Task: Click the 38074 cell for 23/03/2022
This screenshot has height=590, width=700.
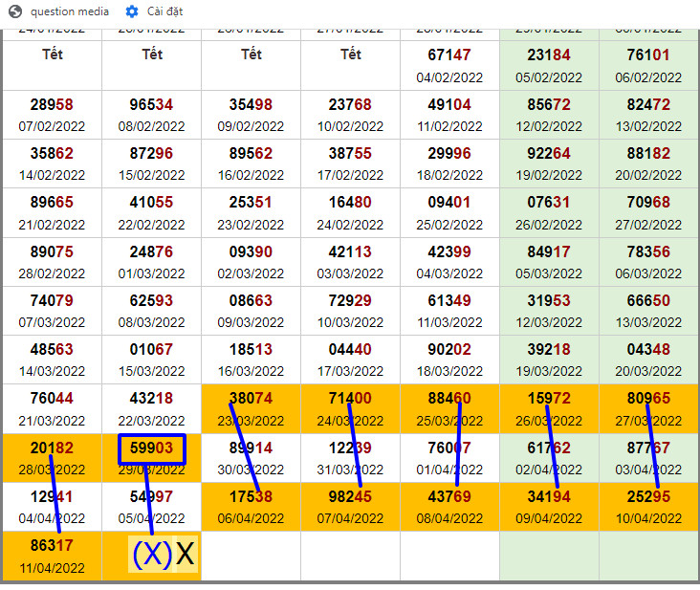Action: [x=251, y=408]
